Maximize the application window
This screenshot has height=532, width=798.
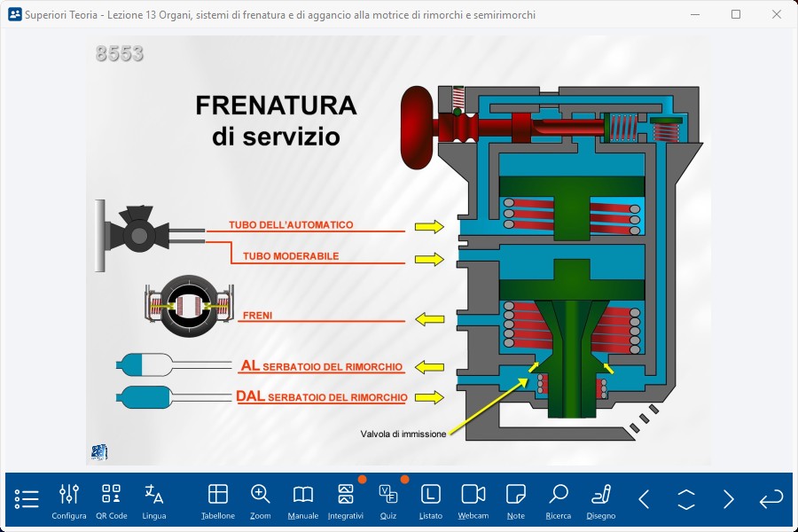[x=736, y=14]
